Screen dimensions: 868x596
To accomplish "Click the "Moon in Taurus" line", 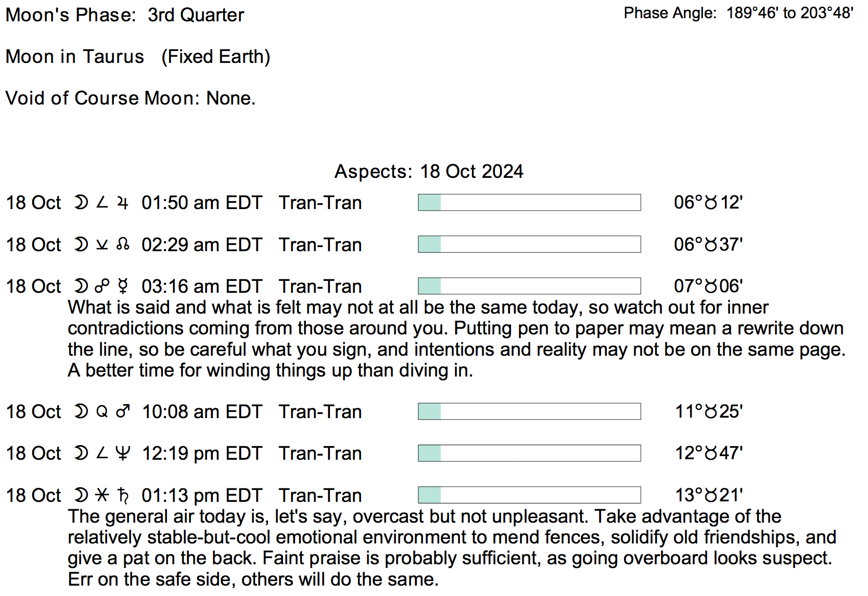I will click(x=138, y=57).
